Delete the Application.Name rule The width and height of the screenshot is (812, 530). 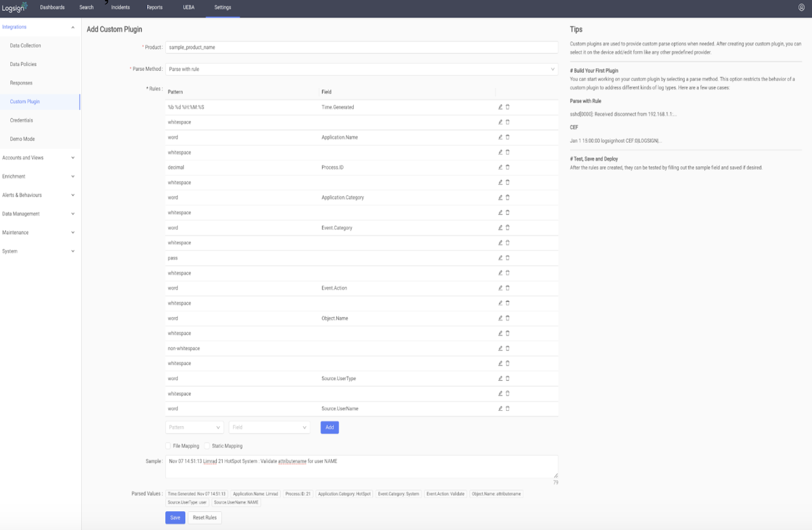click(508, 137)
